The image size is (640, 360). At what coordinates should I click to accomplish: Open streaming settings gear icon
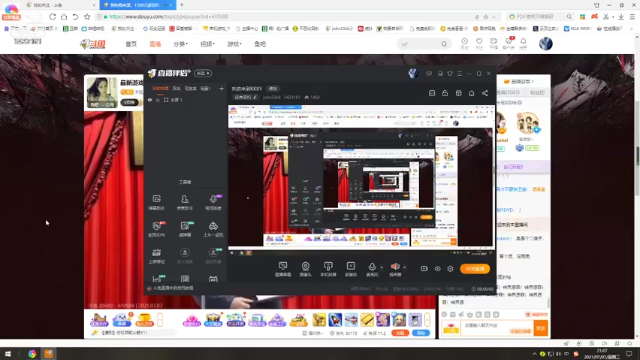[x=450, y=269]
